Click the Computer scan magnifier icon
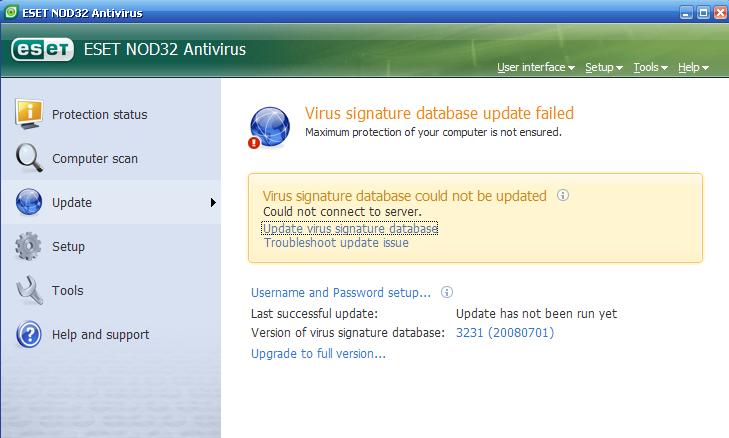This screenshot has height=438, width=729. [30, 158]
